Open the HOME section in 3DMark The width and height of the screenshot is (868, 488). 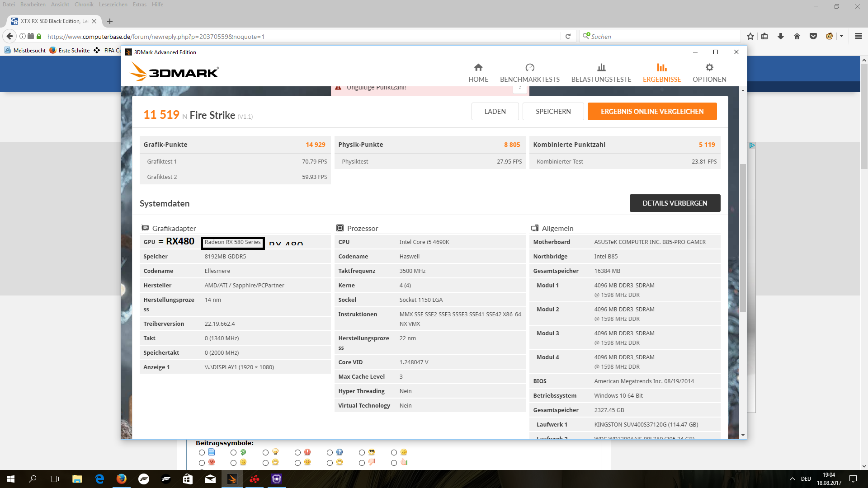point(478,73)
